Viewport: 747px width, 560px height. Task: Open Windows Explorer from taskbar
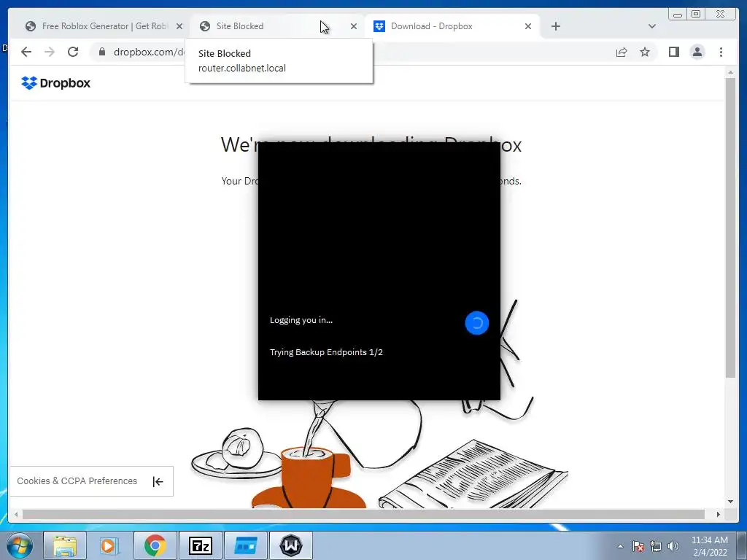(x=65, y=545)
